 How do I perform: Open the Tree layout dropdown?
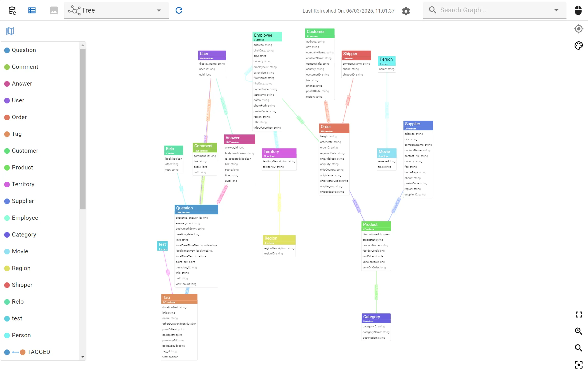click(116, 10)
